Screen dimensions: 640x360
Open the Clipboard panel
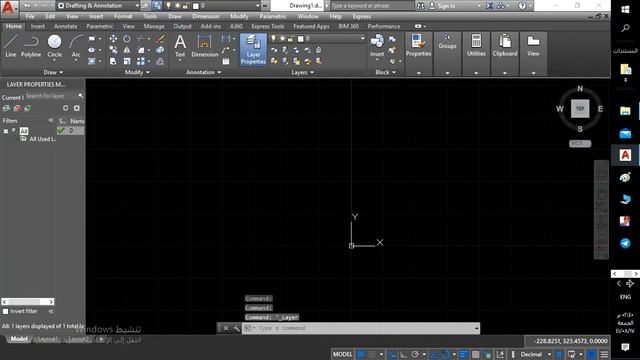pyautogui.click(x=504, y=45)
